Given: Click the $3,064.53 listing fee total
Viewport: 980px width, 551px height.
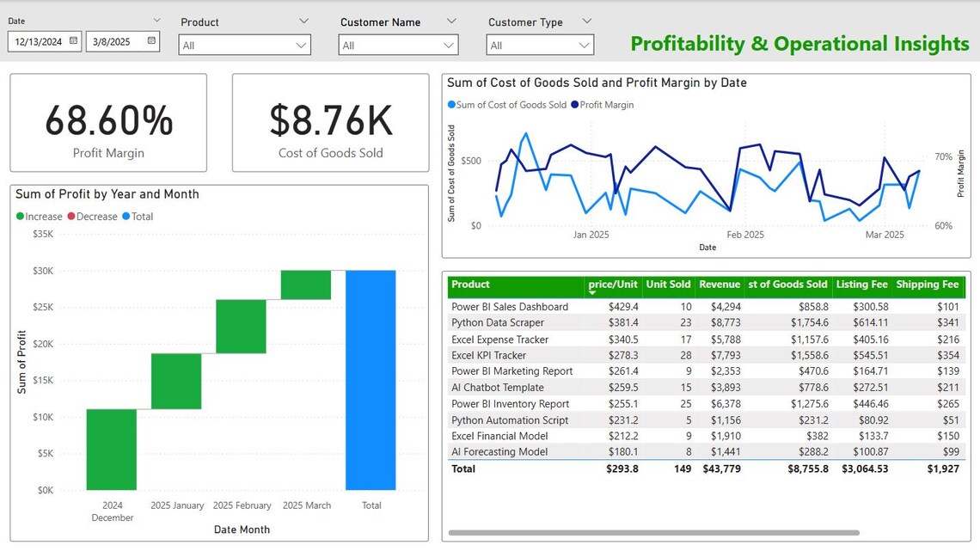Looking at the screenshot, I should click(x=864, y=468).
